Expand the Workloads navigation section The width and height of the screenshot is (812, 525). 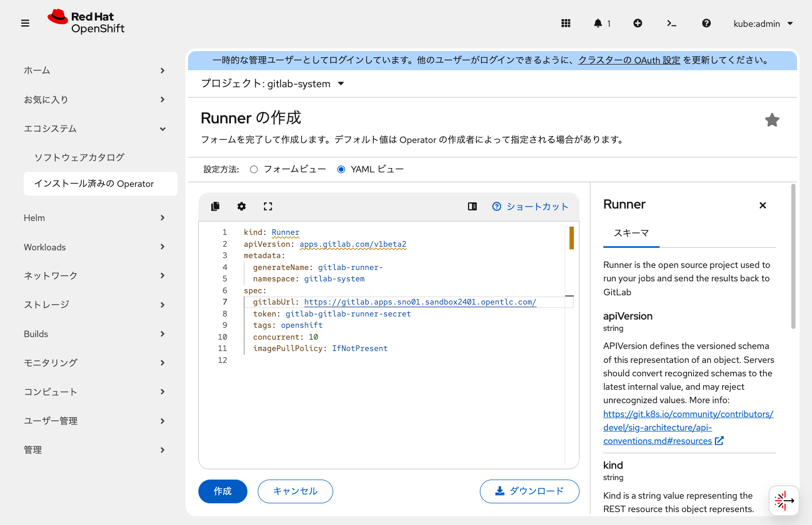click(x=95, y=247)
